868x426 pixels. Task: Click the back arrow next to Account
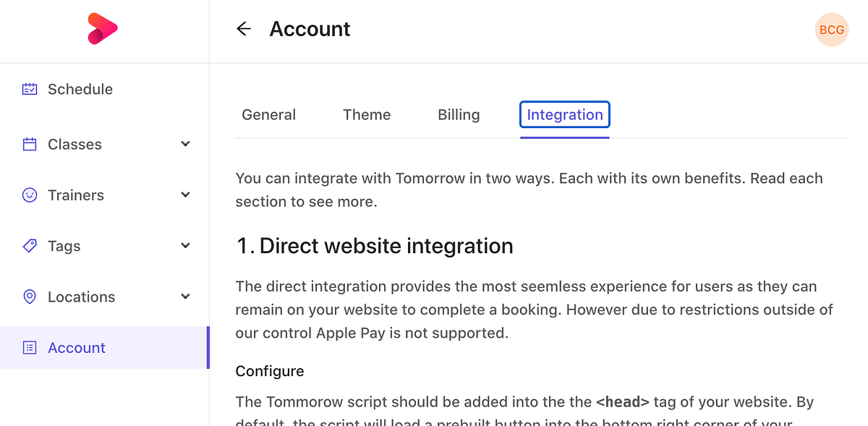click(244, 29)
